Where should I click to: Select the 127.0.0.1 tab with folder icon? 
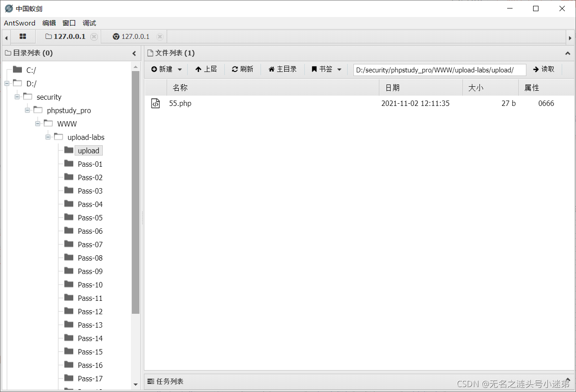pos(65,37)
